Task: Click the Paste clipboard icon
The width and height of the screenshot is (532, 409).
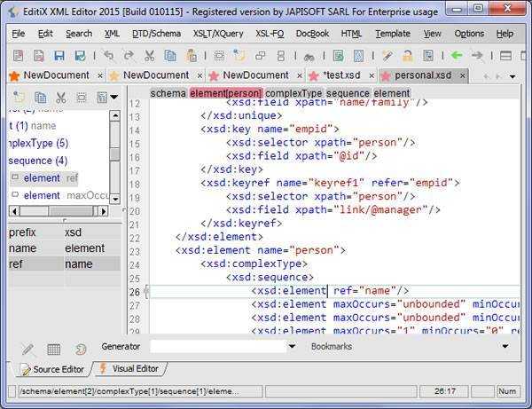Action: [191, 55]
